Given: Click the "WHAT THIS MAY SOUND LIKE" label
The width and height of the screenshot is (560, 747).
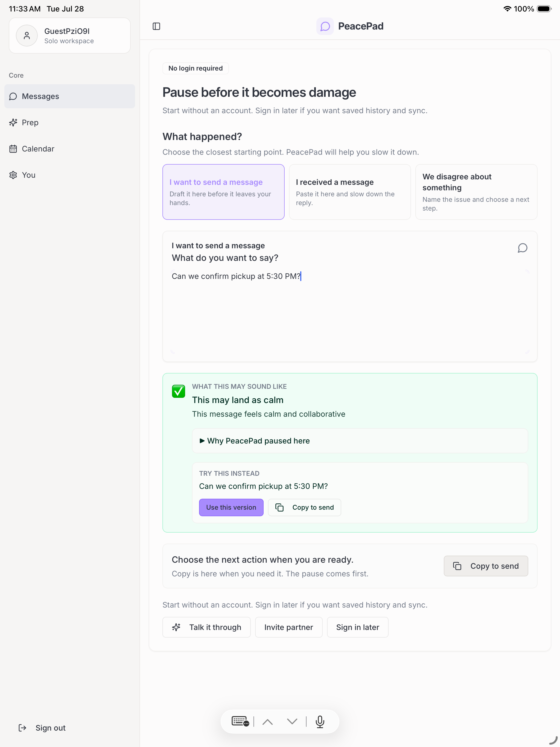Looking at the screenshot, I should pos(239,386).
